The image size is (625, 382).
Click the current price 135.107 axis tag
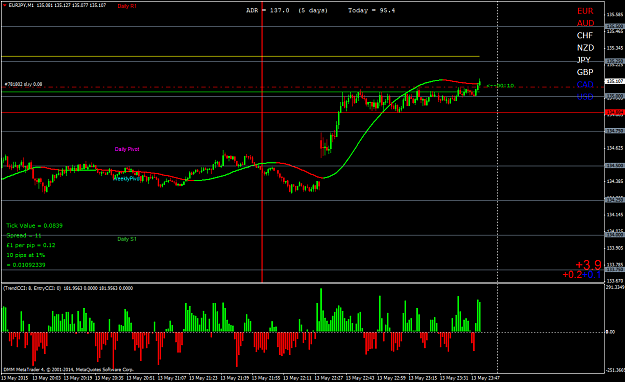click(x=615, y=81)
